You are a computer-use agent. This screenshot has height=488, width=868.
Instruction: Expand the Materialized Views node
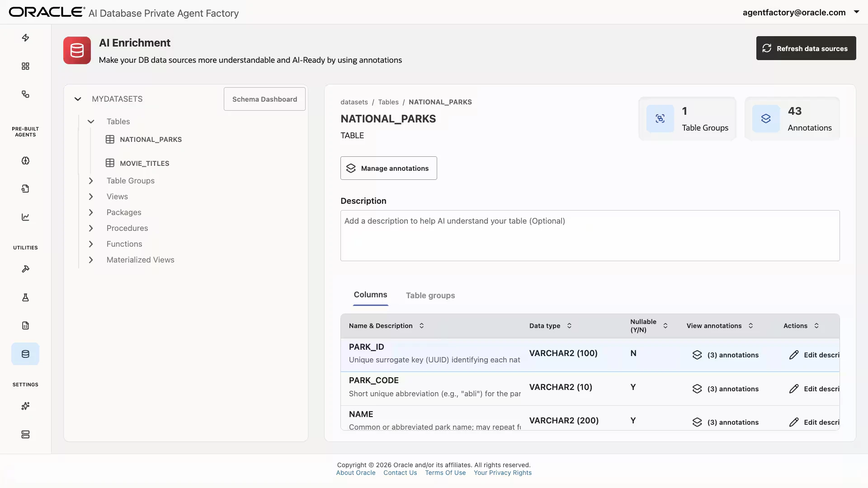click(x=91, y=260)
